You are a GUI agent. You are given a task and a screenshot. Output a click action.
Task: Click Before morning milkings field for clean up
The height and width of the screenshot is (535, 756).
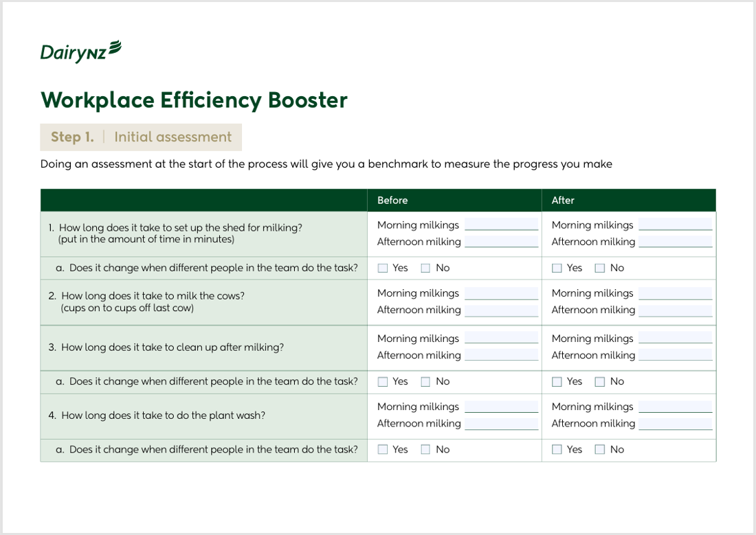(x=502, y=338)
